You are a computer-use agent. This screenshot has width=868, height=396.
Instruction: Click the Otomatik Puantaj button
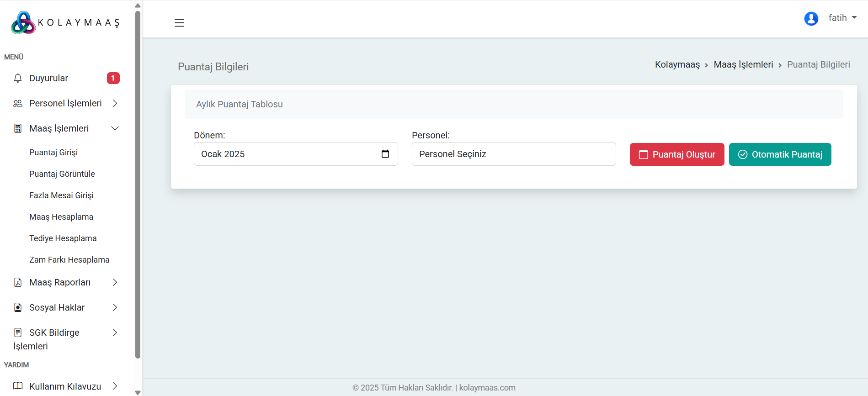[x=780, y=154]
